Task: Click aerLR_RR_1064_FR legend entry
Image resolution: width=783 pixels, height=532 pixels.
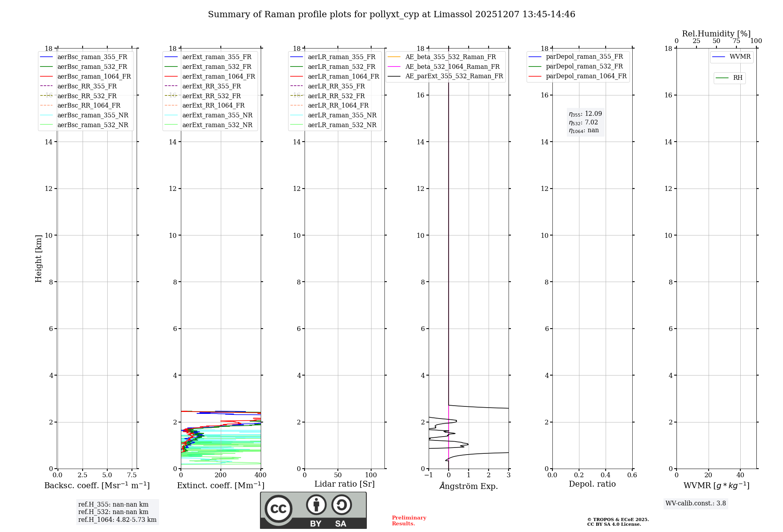Action: point(338,106)
